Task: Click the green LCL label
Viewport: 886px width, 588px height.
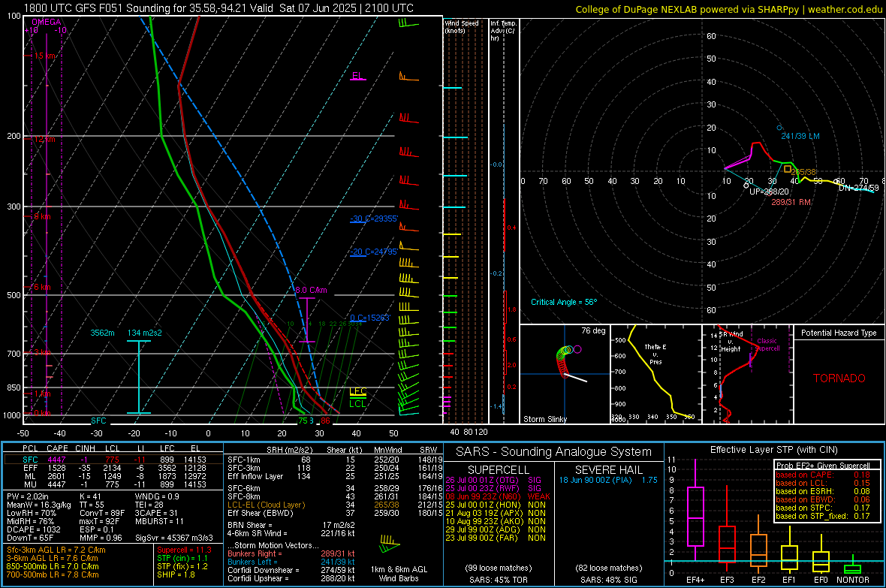Action: (x=357, y=404)
